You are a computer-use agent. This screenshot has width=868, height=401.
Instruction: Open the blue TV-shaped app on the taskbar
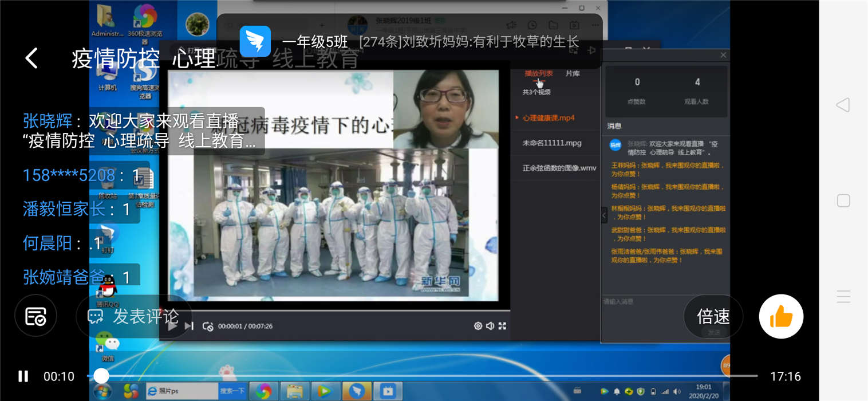coord(388,391)
